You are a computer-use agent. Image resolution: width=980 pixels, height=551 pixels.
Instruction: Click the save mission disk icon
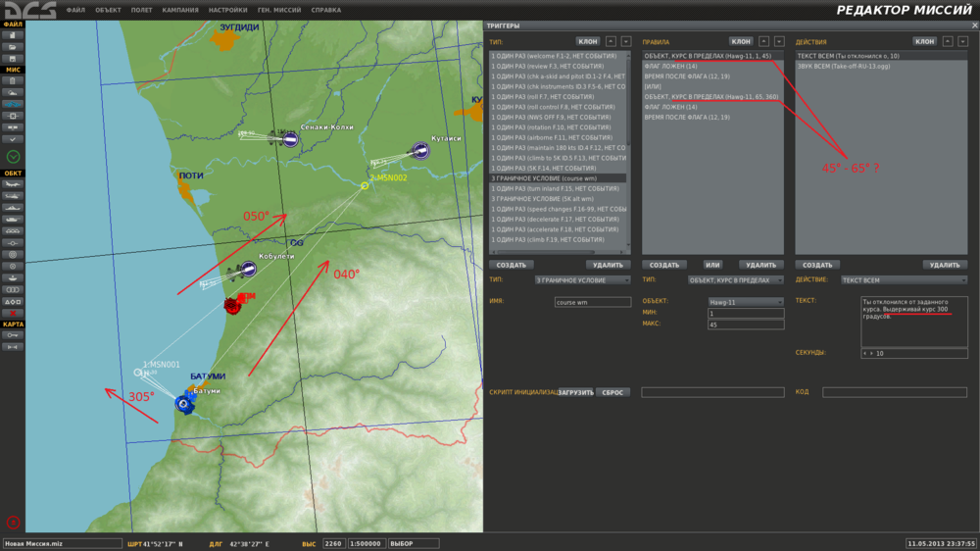click(x=12, y=58)
